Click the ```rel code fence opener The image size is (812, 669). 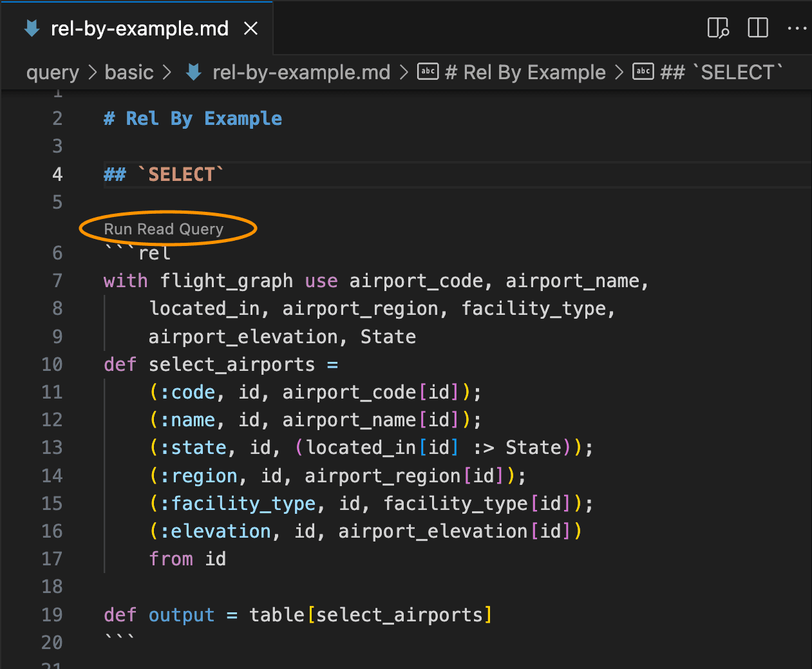137,253
